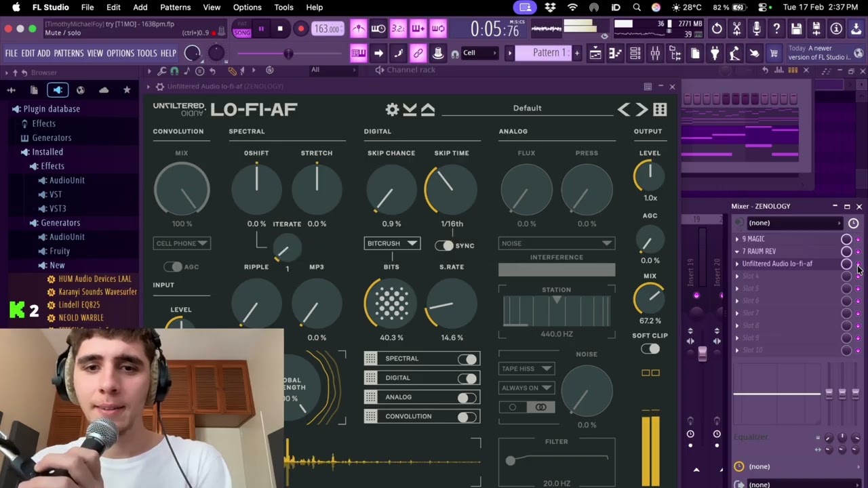Click the one-click audio recording microphone icon
868x488 pixels.
point(757,29)
